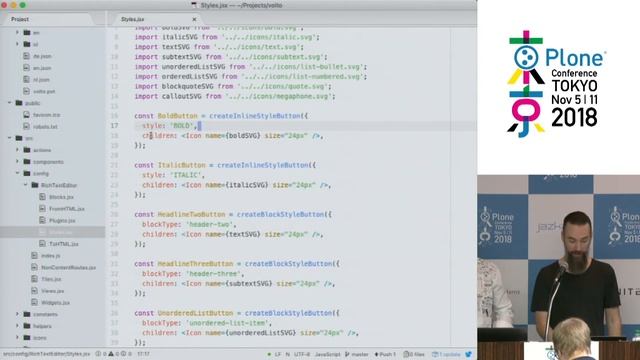Click the index.js file icon
The width and height of the screenshot is (640, 360).
pos(35,256)
